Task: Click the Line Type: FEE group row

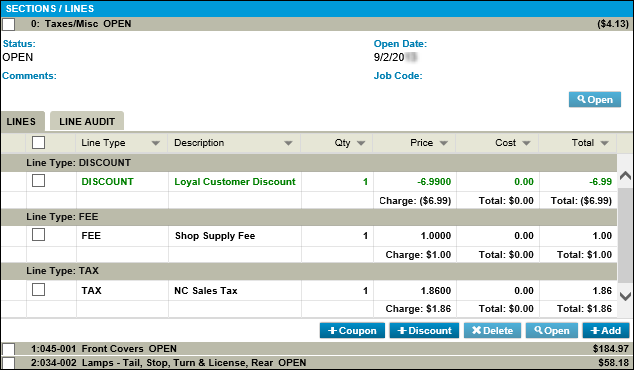Action: 309,217
